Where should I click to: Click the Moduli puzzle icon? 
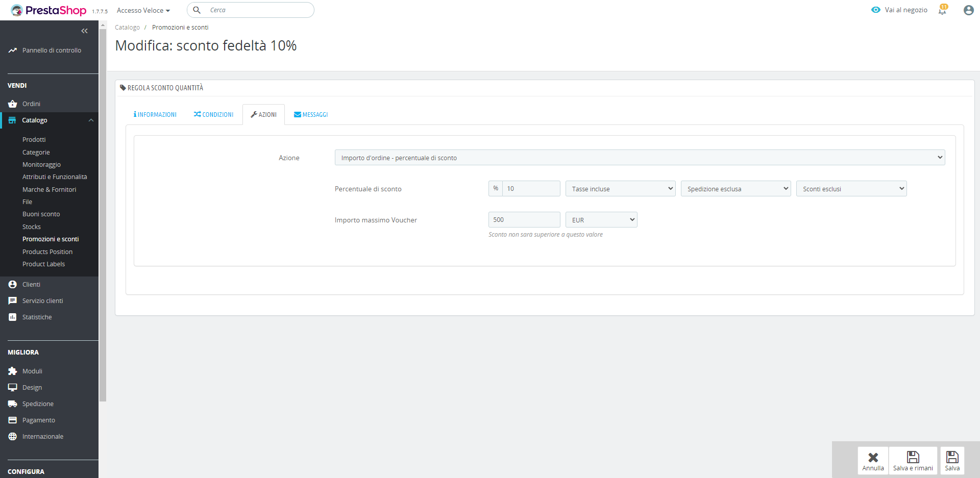tap(13, 371)
